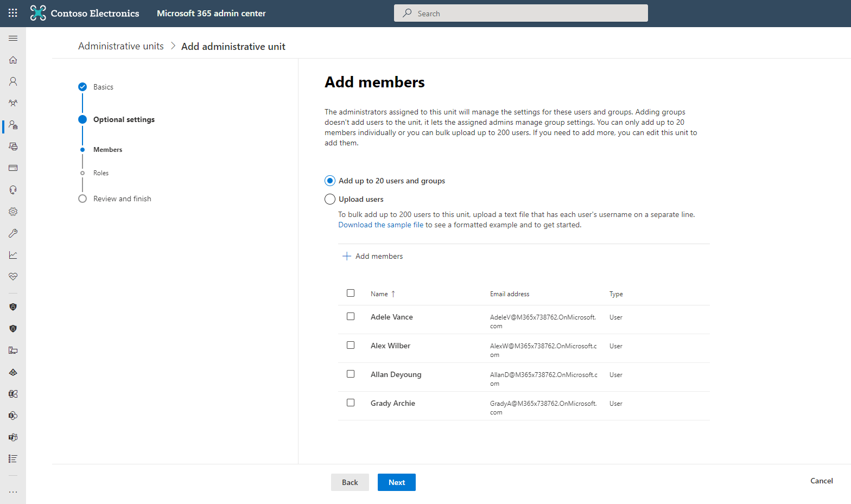Image resolution: width=851 pixels, height=504 pixels.
Task: Open Reports chart icon in sidebar
Action: click(13, 255)
